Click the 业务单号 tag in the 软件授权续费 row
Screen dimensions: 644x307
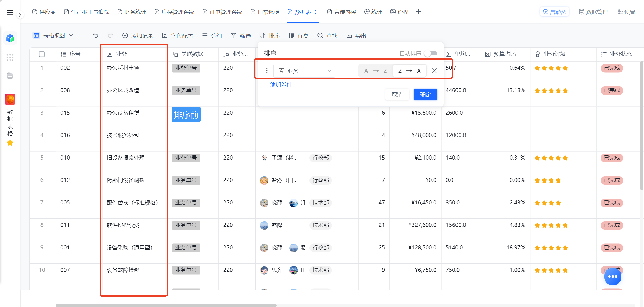pos(186,225)
